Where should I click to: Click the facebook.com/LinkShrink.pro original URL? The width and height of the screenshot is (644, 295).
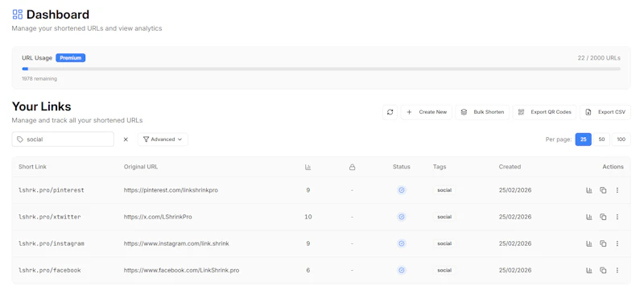click(x=182, y=270)
